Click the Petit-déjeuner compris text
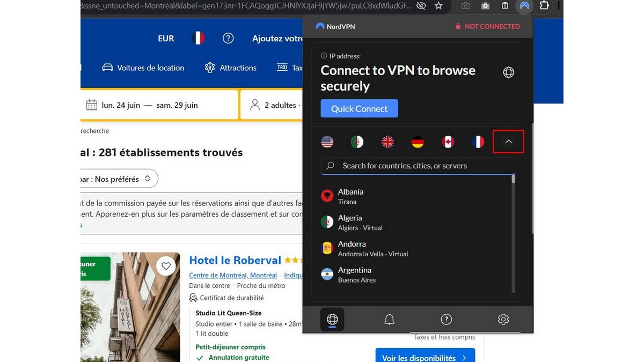This screenshot has height=362, width=644. (231, 347)
